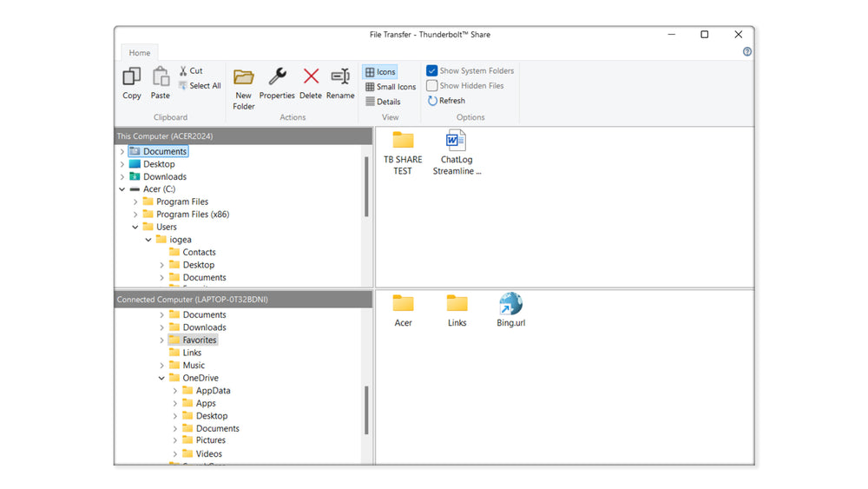Viewport: 868px width, 489px height.
Task: Expand the Program Files folder node
Action: pyautogui.click(x=135, y=202)
